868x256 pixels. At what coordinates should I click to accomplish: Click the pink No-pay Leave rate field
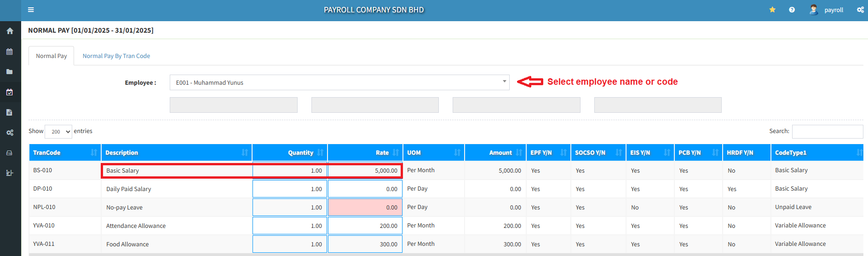click(x=365, y=207)
